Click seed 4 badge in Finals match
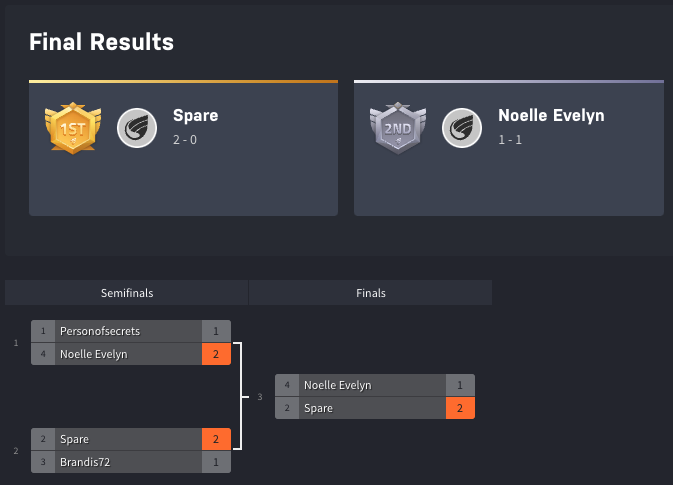This screenshot has width=673, height=485. coord(287,385)
